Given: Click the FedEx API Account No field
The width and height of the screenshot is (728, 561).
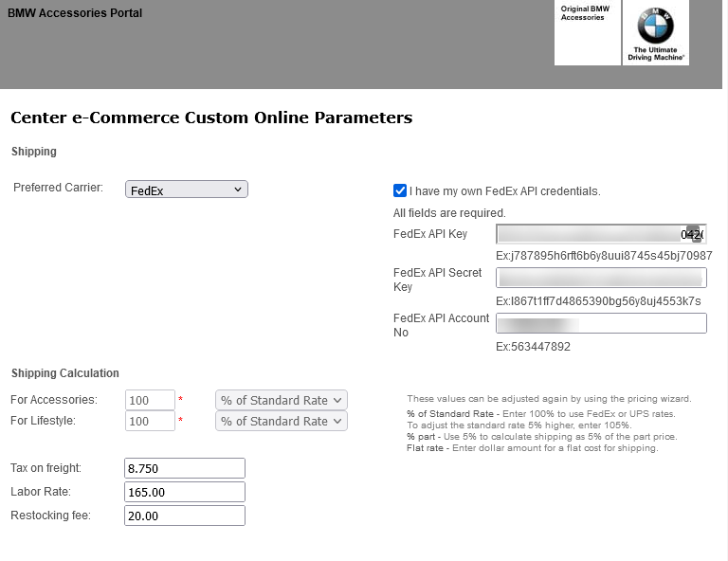Looking at the screenshot, I should pyautogui.click(x=601, y=323).
